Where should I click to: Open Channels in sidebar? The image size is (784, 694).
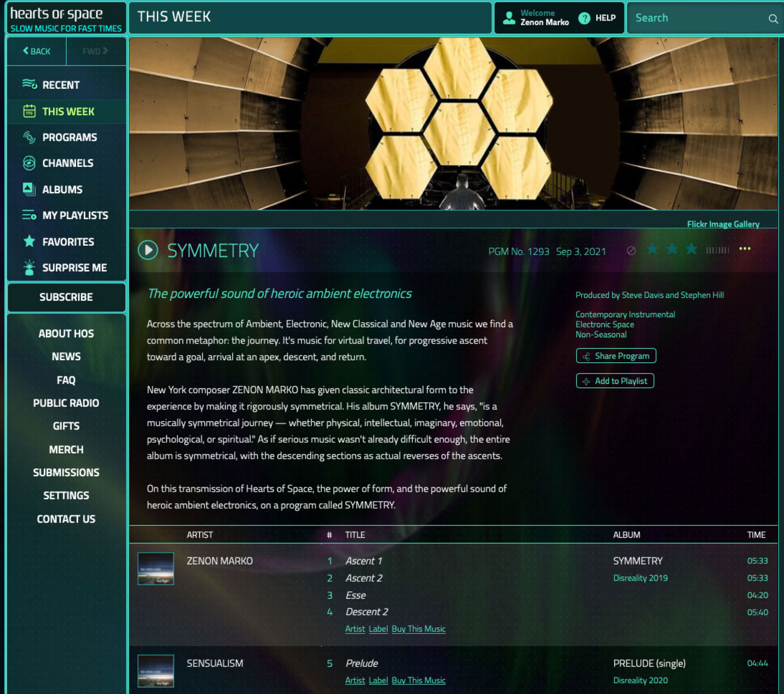68,163
